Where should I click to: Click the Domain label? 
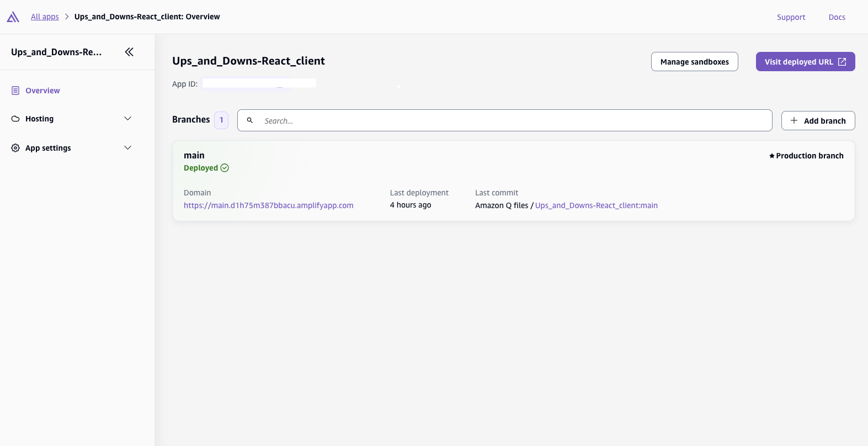[x=198, y=193]
